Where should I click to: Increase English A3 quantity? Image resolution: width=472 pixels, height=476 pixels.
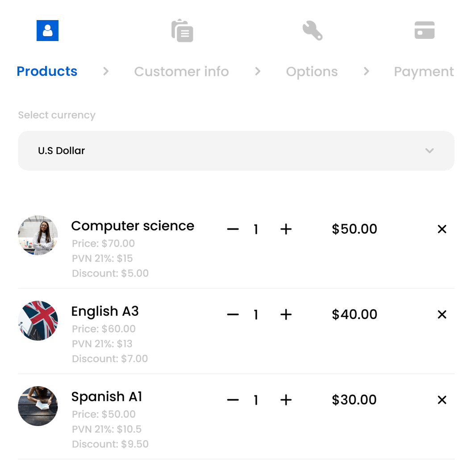tap(286, 315)
